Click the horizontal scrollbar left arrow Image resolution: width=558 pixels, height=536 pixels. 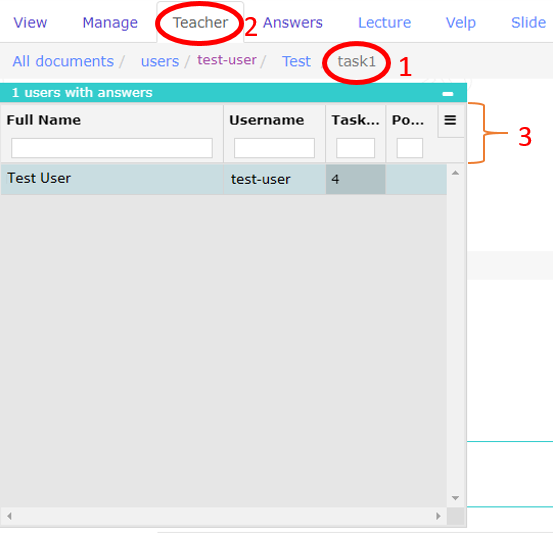pos(10,516)
